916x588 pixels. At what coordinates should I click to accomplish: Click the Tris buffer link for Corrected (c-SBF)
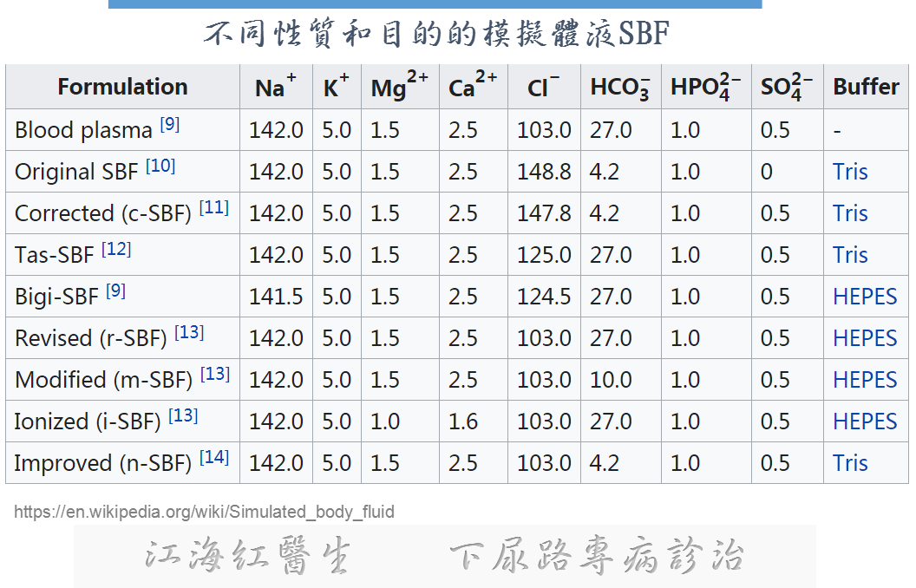click(850, 213)
